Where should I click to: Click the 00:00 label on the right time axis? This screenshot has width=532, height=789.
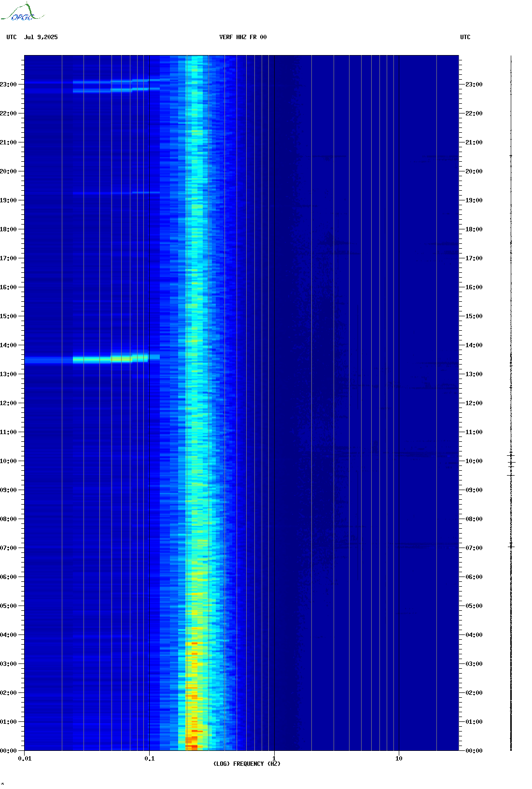coord(474,751)
